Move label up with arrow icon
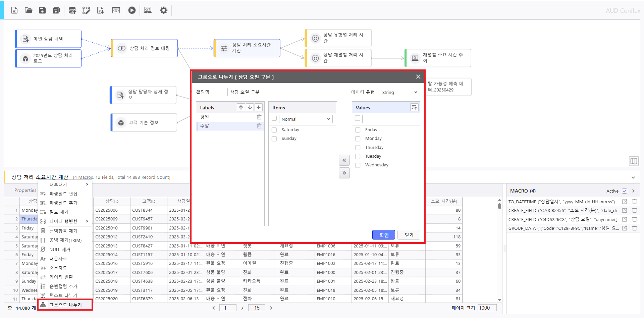644x318 pixels. tap(241, 107)
